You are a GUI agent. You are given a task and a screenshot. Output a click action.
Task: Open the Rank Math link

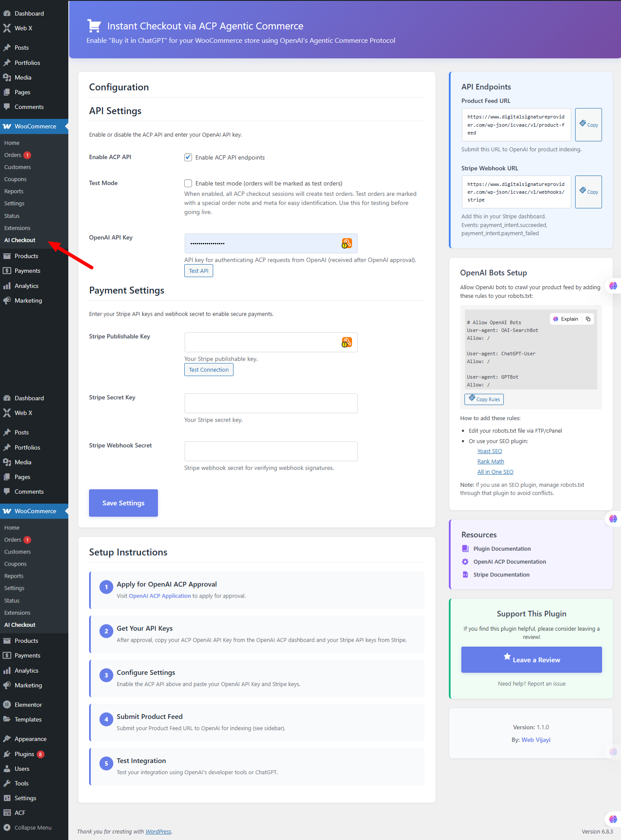(x=490, y=461)
